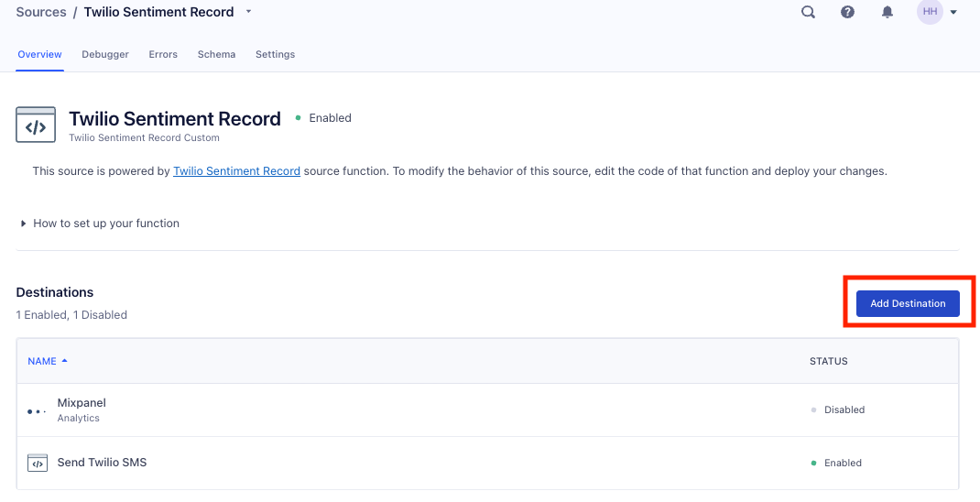The height and width of the screenshot is (502, 980).
Task: Go to the Settings tab
Action: tap(275, 55)
